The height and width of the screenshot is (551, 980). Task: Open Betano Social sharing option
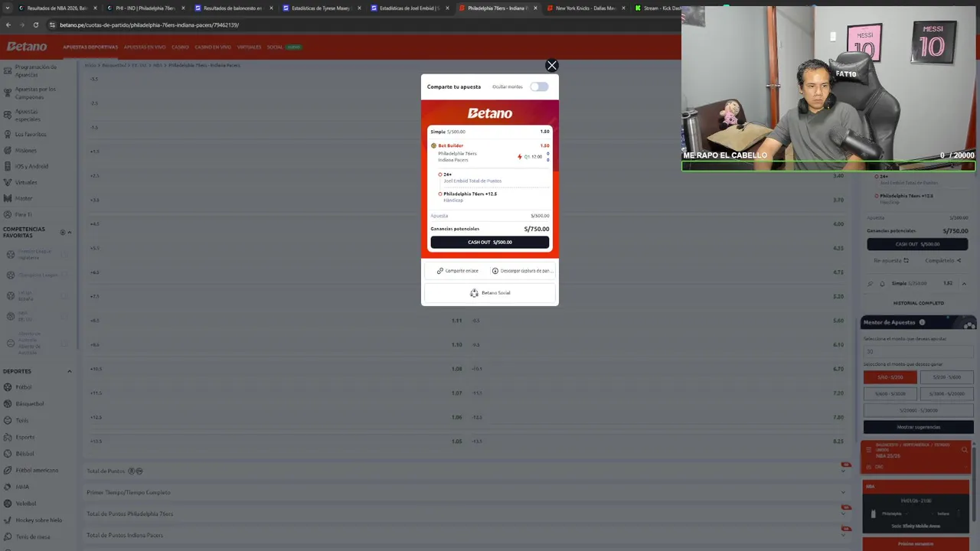(x=490, y=292)
